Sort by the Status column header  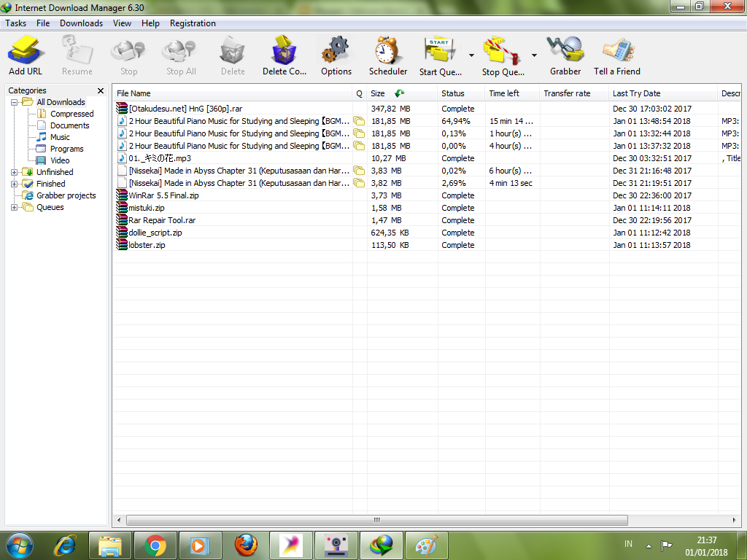tap(461, 93)
